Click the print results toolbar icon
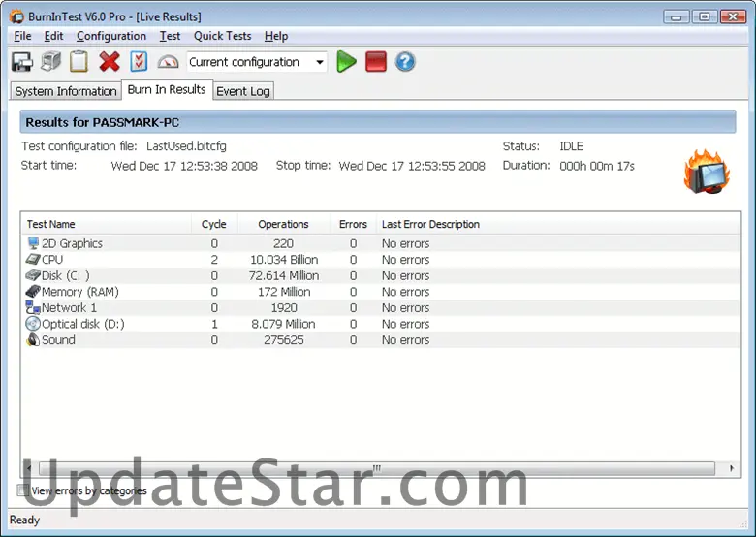 (x=50, y=62)
